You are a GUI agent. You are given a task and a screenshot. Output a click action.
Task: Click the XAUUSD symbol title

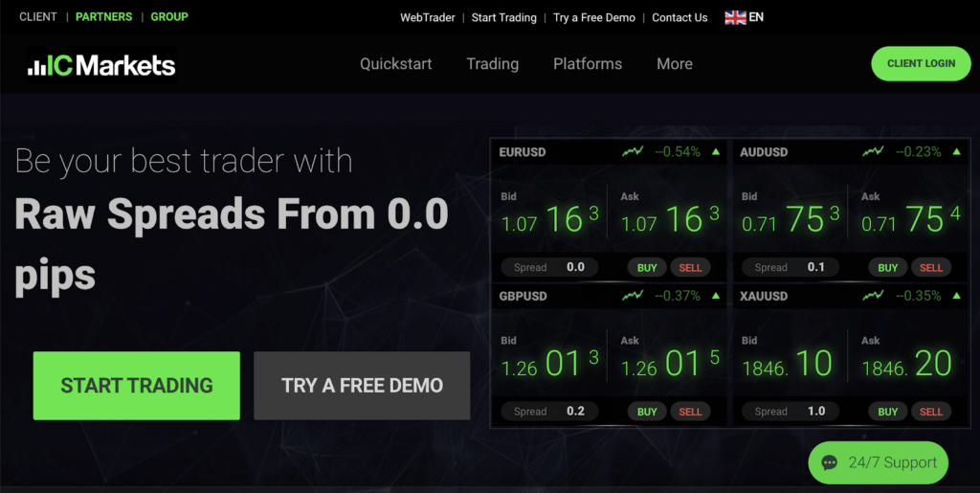763,296
